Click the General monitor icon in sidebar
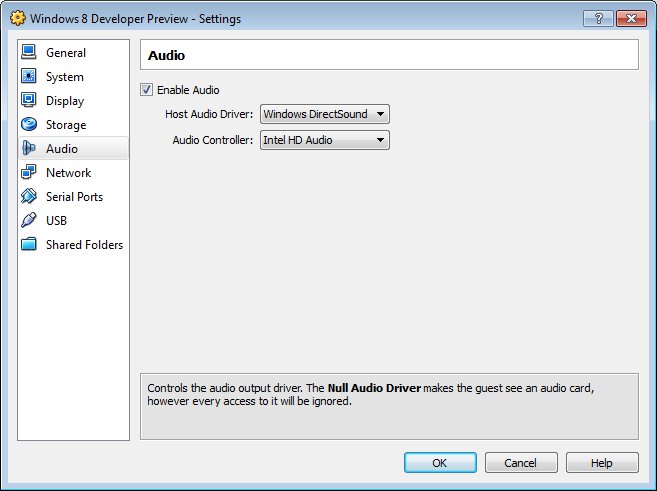 28,52
